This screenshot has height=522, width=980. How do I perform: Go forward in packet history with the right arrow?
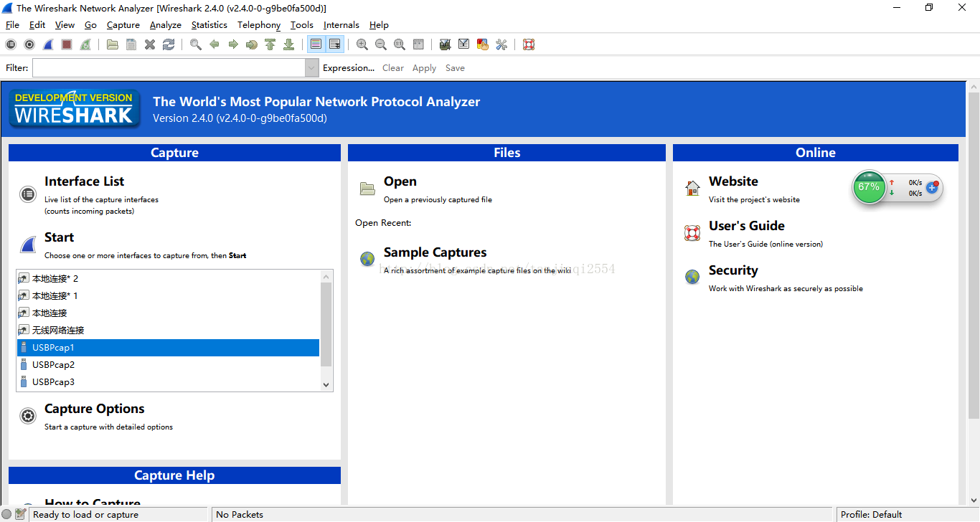coord(233,44)
